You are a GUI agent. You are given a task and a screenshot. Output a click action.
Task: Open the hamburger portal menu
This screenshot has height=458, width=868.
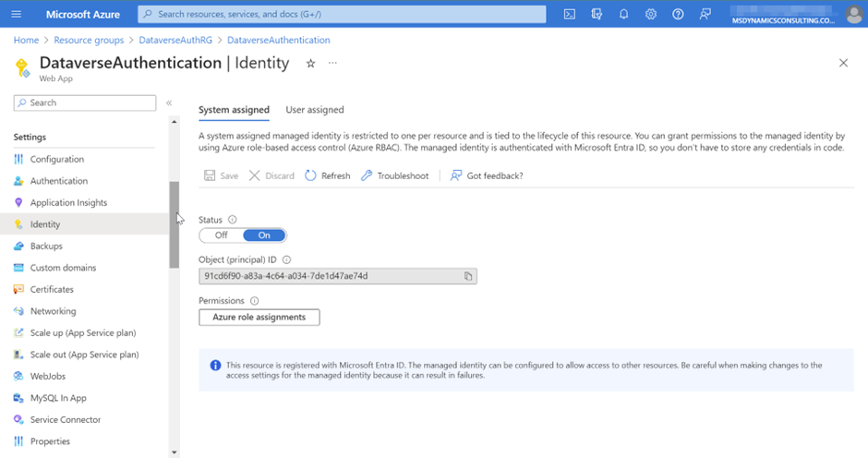17,15
